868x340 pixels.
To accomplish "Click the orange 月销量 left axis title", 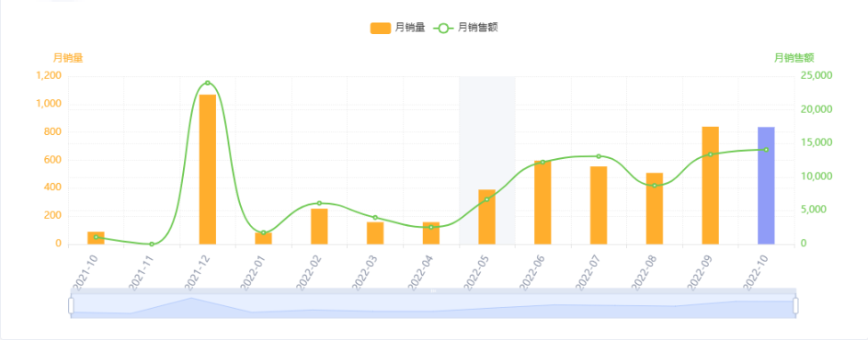I will point(67,58).
